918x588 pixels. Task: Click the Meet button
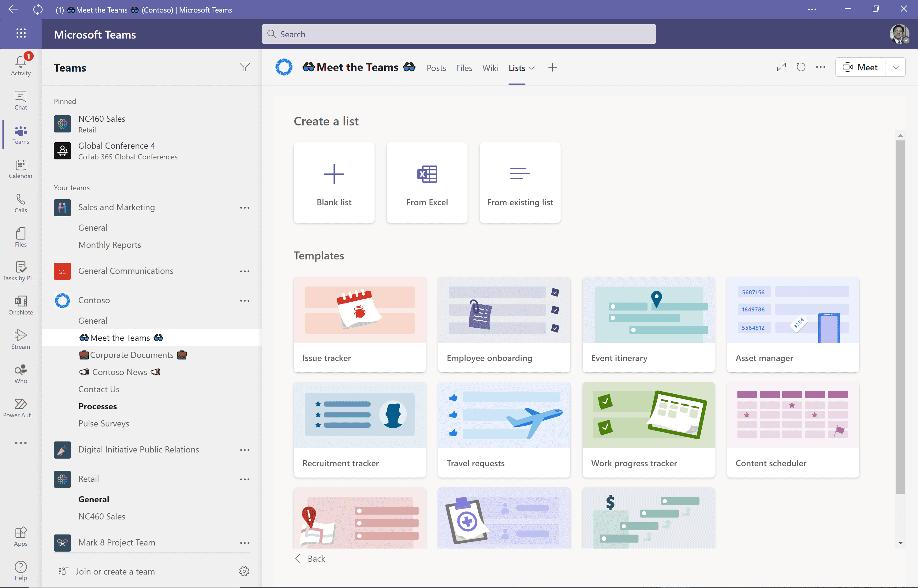860,67
